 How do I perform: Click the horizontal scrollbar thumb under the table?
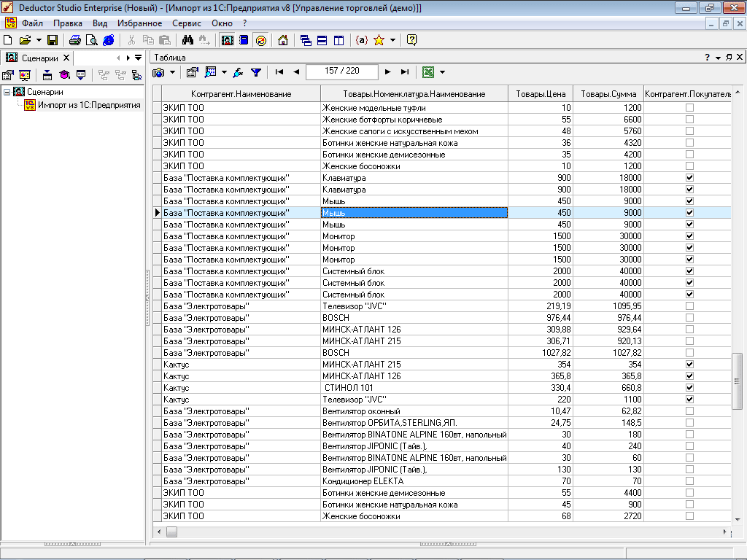(171, 532)
